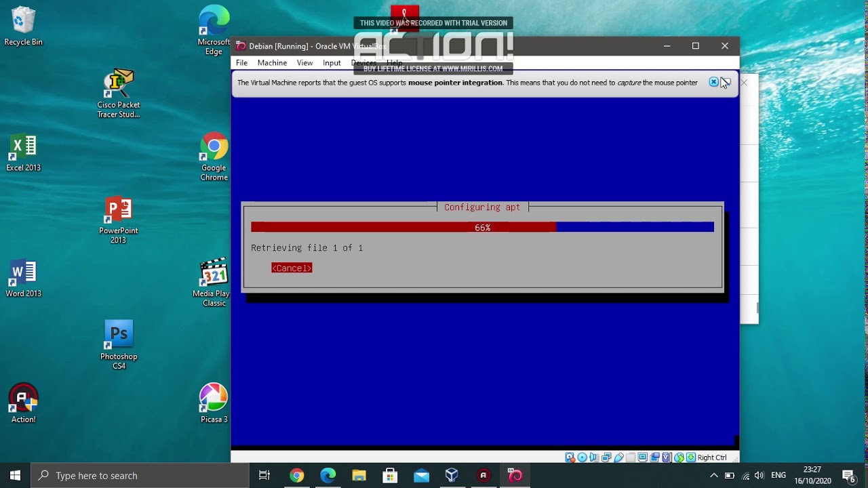The image size is (868, 488).
Task: Open the volume tray icon
Action: pos(759,476)
